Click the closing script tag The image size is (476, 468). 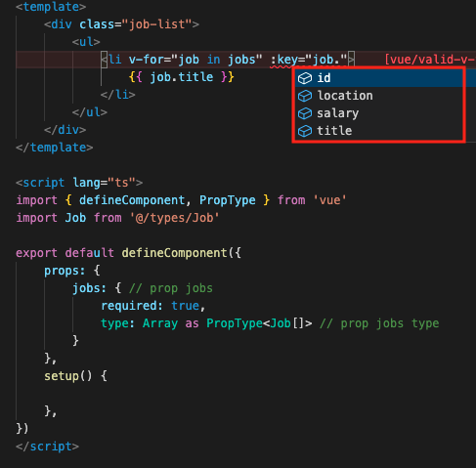47,447
